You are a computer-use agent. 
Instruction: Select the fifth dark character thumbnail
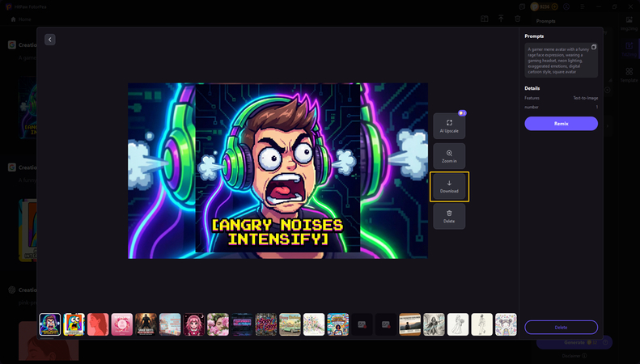click(x=146, y=324)
